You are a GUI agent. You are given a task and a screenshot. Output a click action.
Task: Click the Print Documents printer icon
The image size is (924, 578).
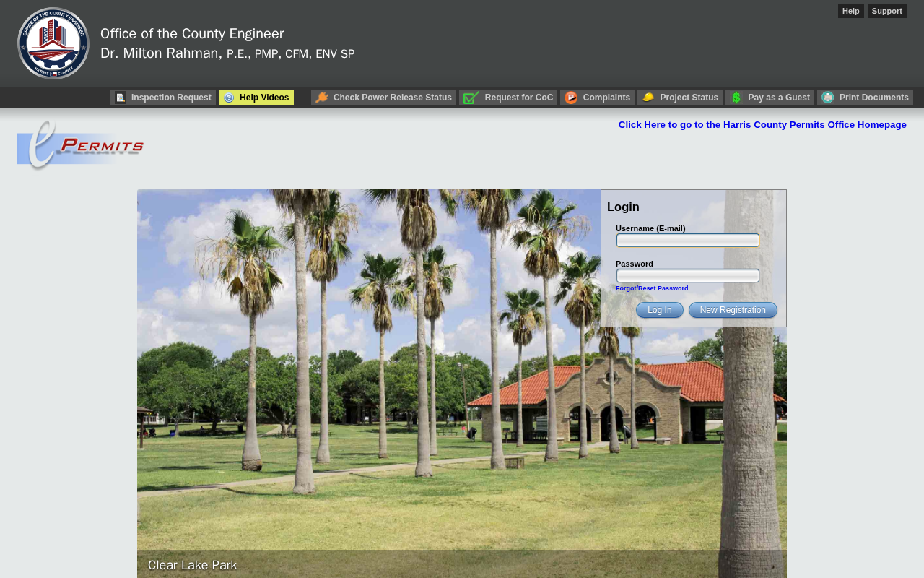[828, 98]
